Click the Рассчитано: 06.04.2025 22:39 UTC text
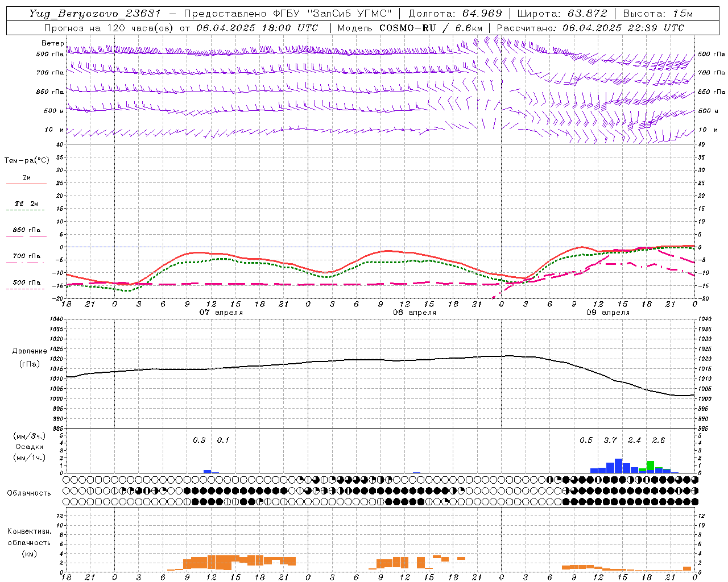This screenshot has width=728, height=582. (x=590, y=28)
